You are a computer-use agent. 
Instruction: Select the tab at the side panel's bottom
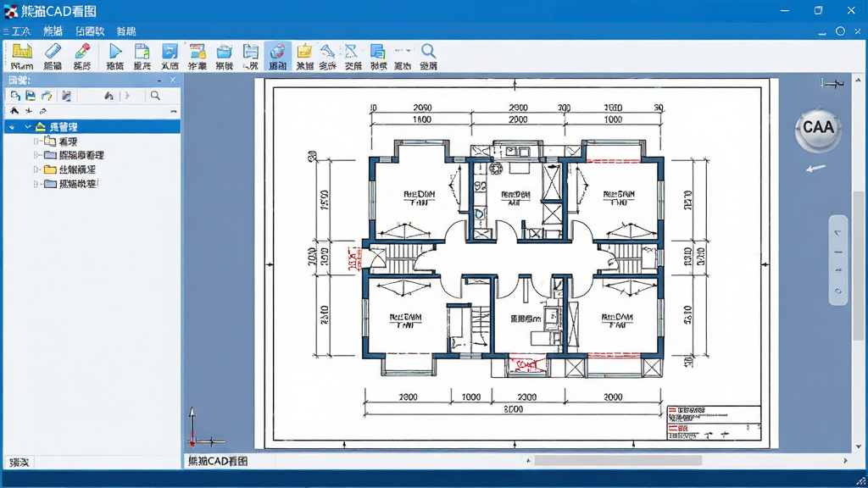19,462
